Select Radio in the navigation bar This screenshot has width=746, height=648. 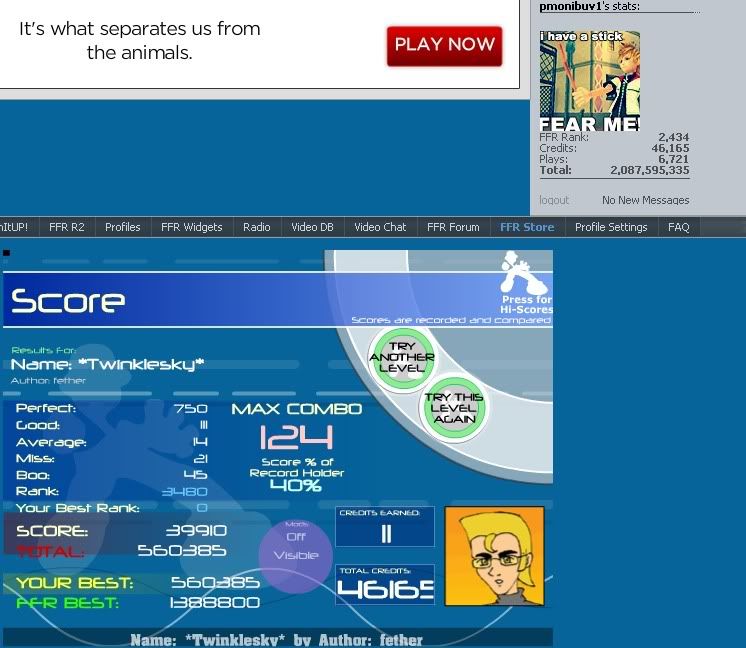tap(257, 227)
